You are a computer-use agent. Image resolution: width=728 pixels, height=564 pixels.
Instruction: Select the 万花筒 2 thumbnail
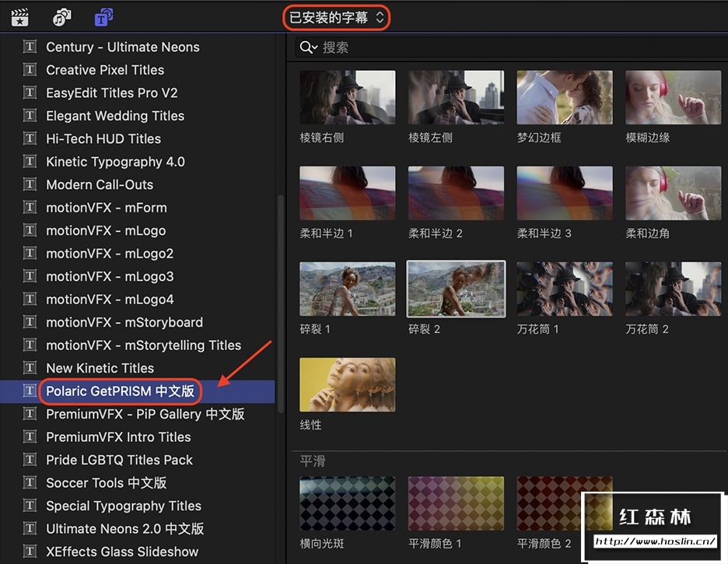[x=674, y=289]
